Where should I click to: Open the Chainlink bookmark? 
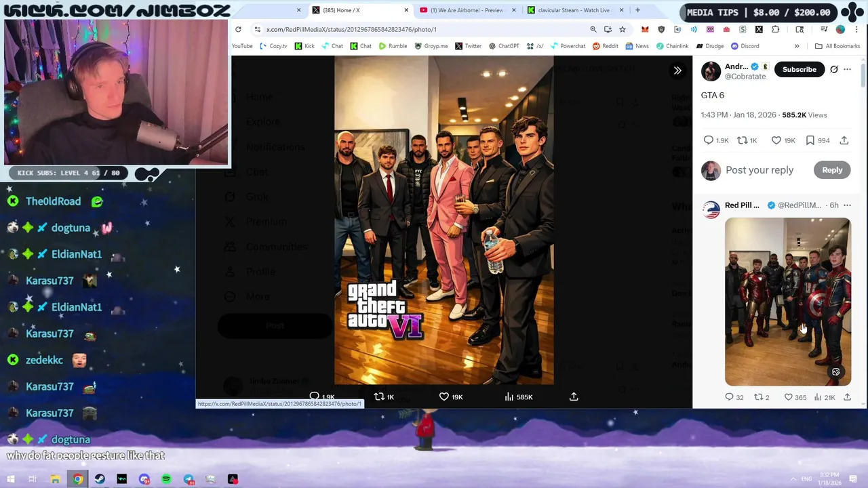tap(672, 46)
